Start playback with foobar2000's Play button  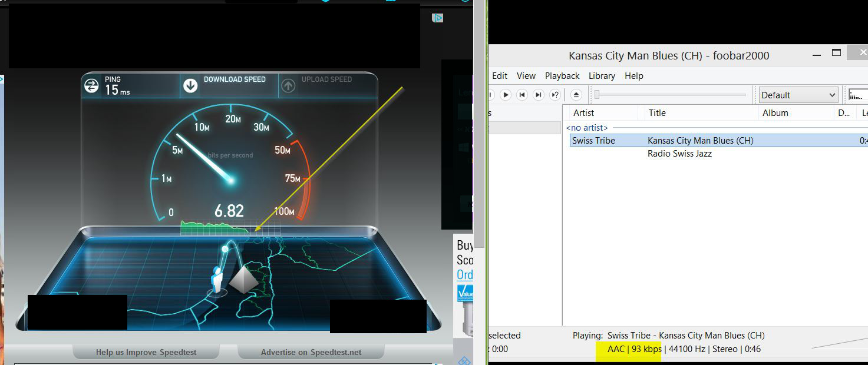pos(506,95)
